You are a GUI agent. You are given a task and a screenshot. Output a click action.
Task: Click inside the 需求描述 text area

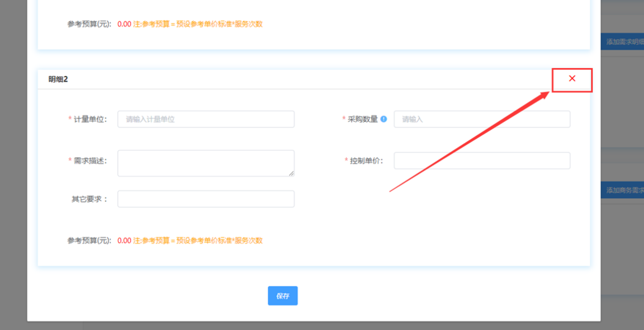[x=206, y=163]
